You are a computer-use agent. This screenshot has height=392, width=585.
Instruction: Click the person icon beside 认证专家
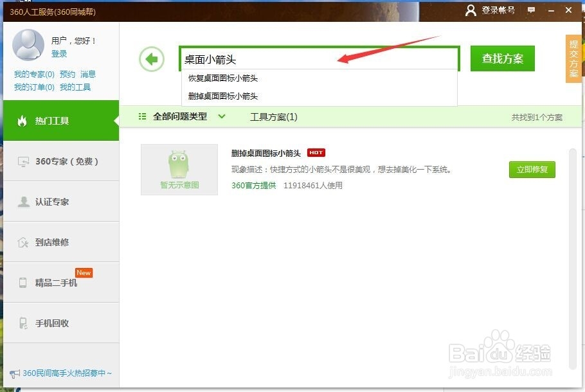pos(24,202)
